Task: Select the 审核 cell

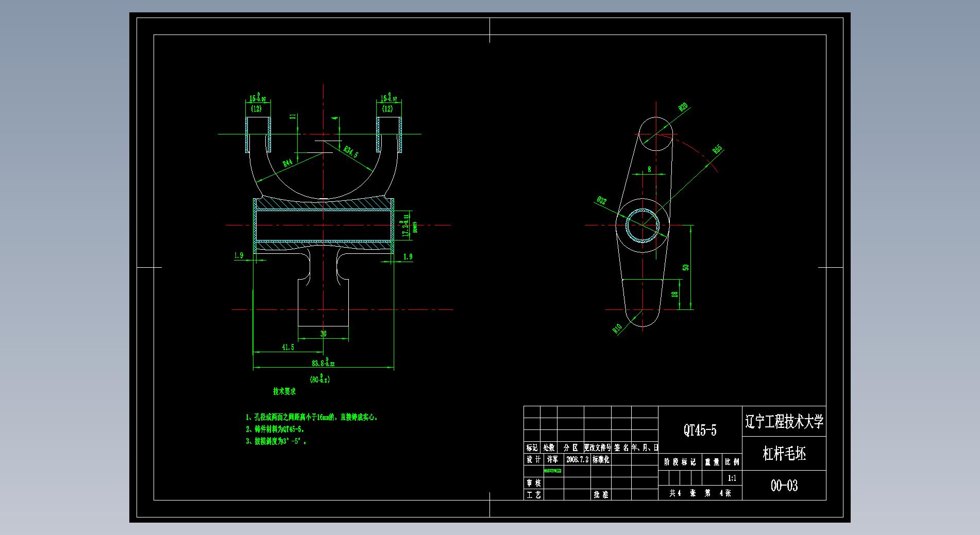Action: click(x=534, y=483)
